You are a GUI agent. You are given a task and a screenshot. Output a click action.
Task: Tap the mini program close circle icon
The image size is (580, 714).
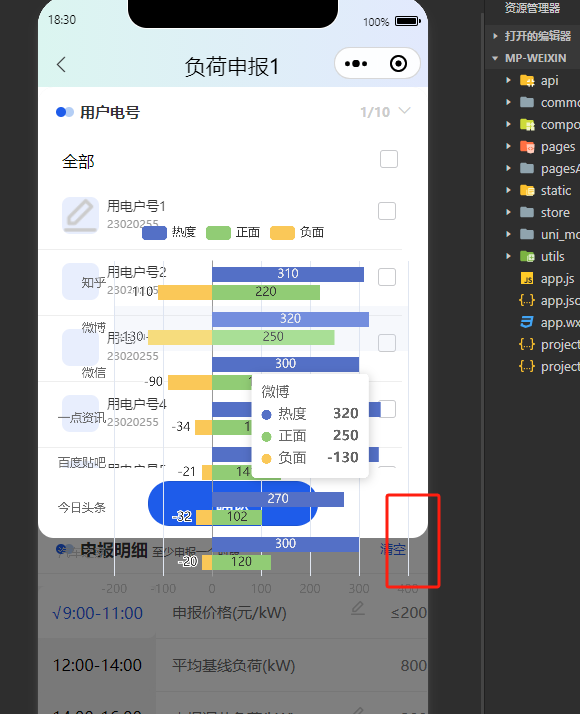point(398,64)
